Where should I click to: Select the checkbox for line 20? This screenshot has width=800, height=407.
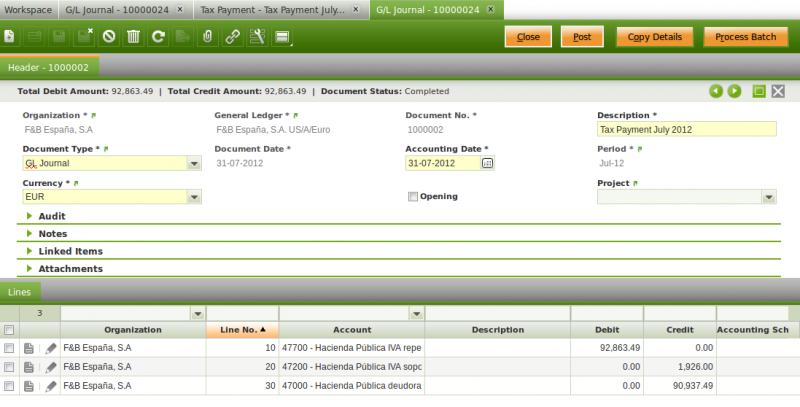[9, 367]
